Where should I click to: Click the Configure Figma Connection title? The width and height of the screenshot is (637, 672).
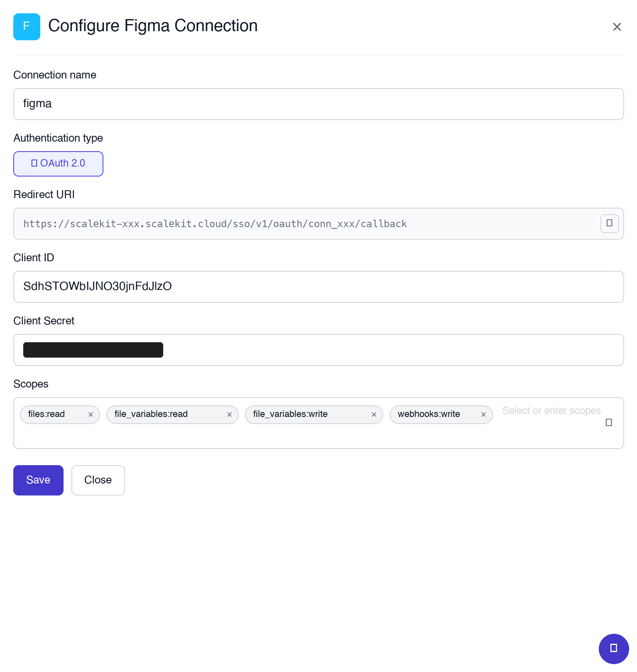pos(152,26)
